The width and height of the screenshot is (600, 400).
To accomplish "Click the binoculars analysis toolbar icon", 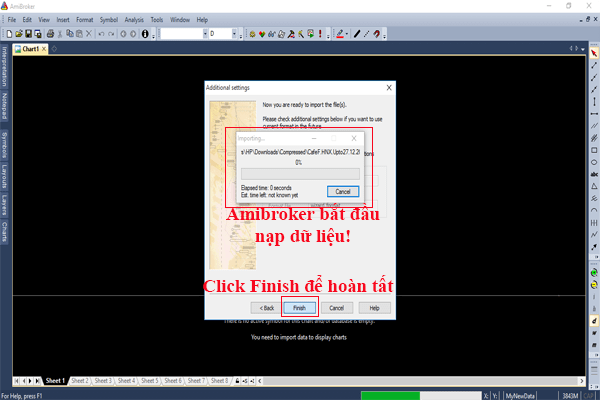I will pyautogui.click(x=272, y=34).
